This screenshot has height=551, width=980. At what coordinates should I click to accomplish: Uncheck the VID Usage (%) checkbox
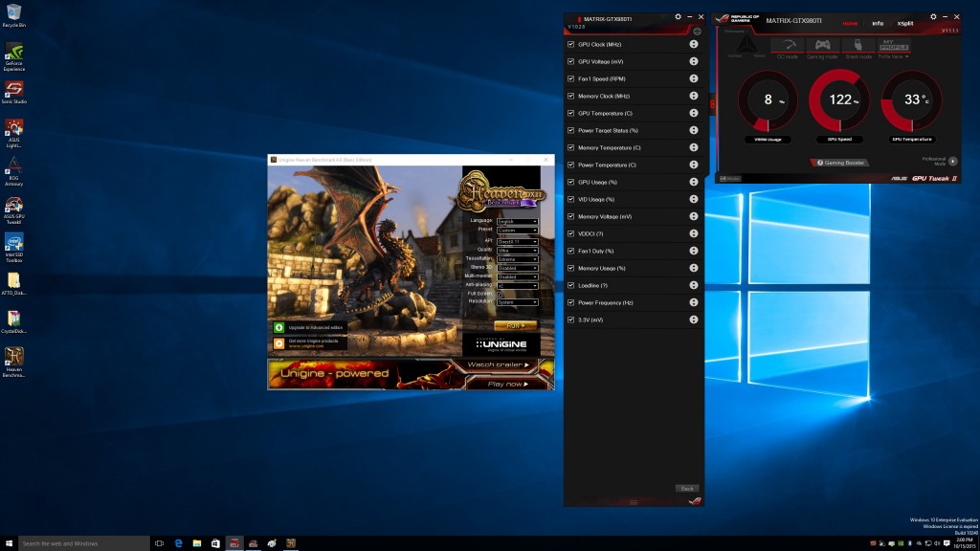point(570,199)
